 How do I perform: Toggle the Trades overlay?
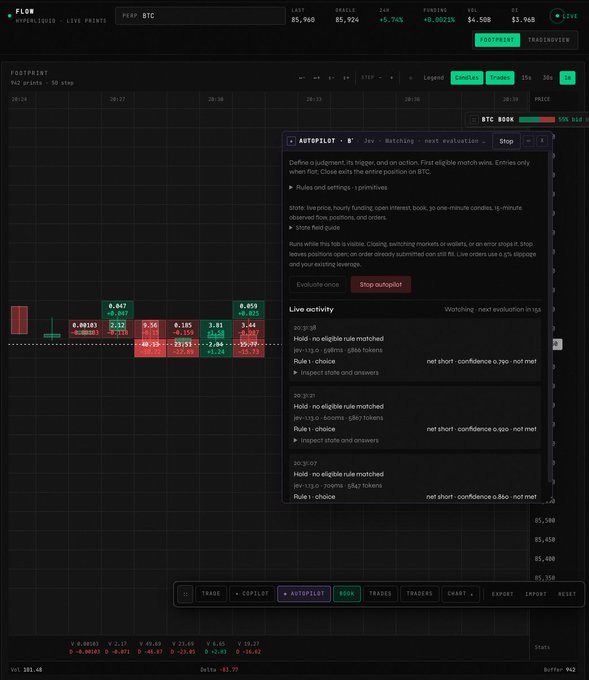pyautogui.click(x=500, y=78)
